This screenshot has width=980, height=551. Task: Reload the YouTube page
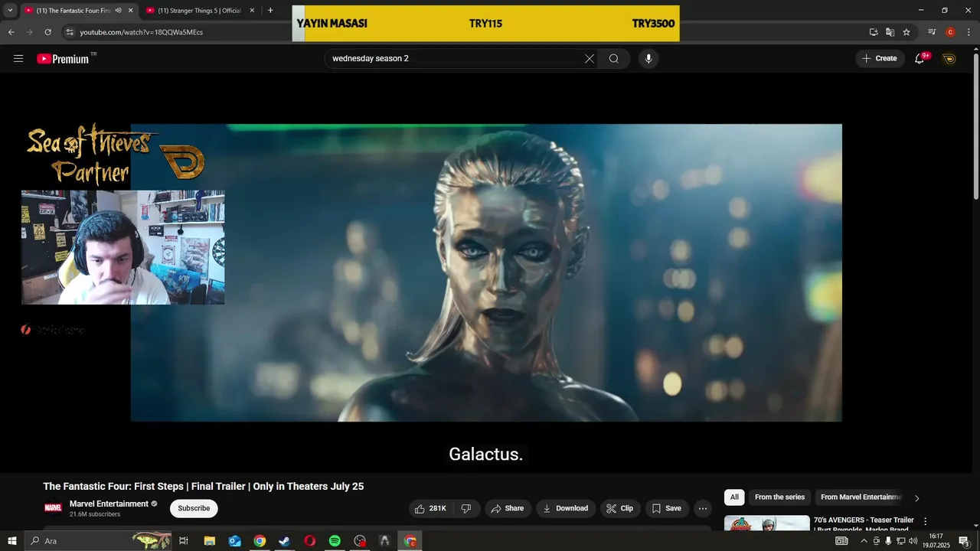tap(47, 32)
